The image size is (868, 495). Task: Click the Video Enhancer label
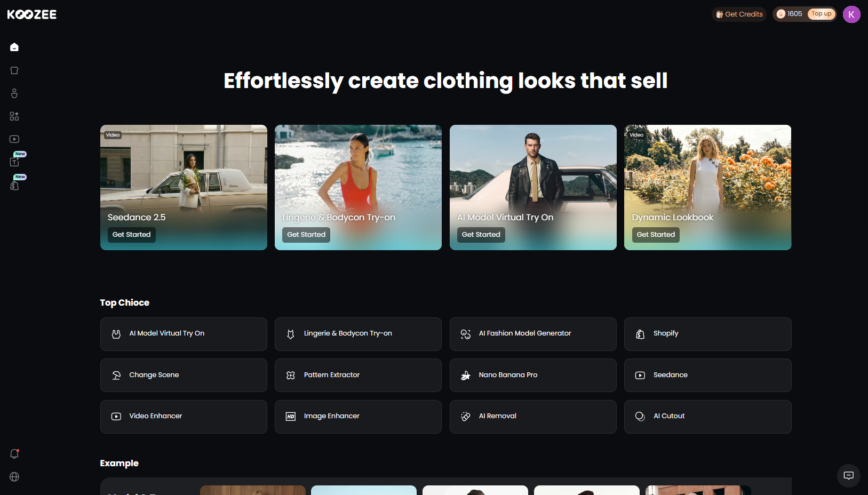point(156,416)
